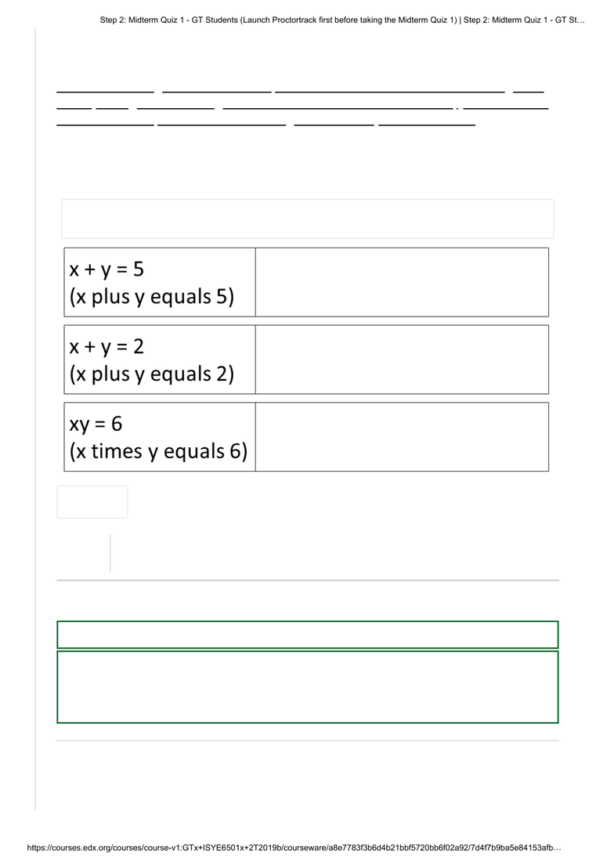Click the longest underlined segment in first line
614x868 pixels.
[x=390, y=92]
